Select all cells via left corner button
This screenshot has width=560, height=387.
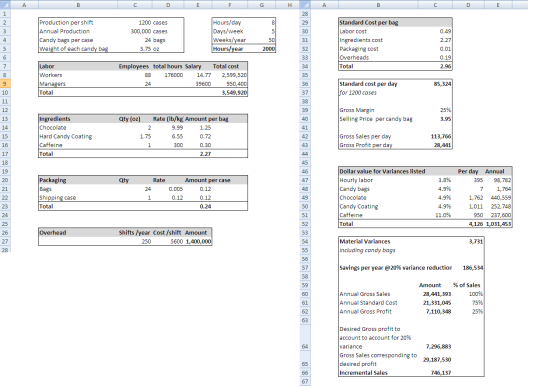pyautogui.click(x=5, y=5)
